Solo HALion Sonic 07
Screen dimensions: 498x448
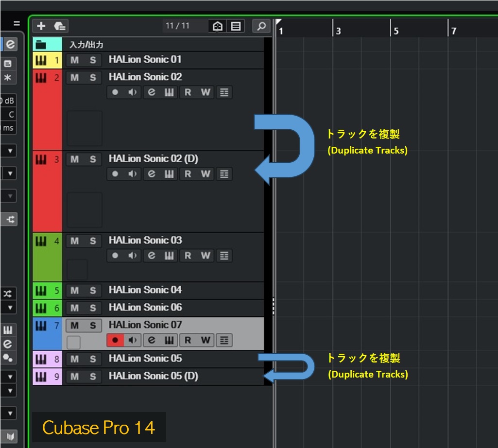tap(93, 326)
